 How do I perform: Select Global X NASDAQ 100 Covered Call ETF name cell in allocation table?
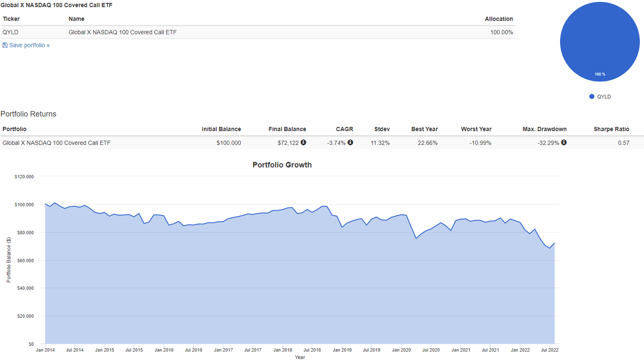pos(122,32)
